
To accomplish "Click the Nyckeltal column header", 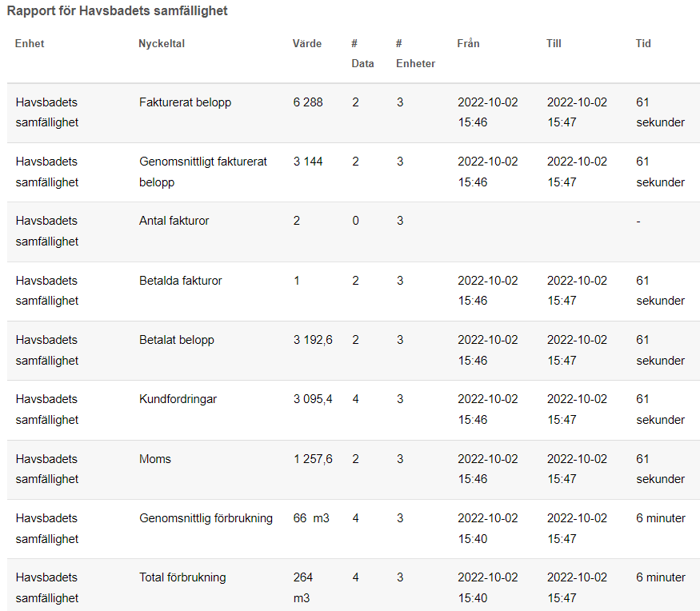I will pyautogui.click(x=161, y=43).
